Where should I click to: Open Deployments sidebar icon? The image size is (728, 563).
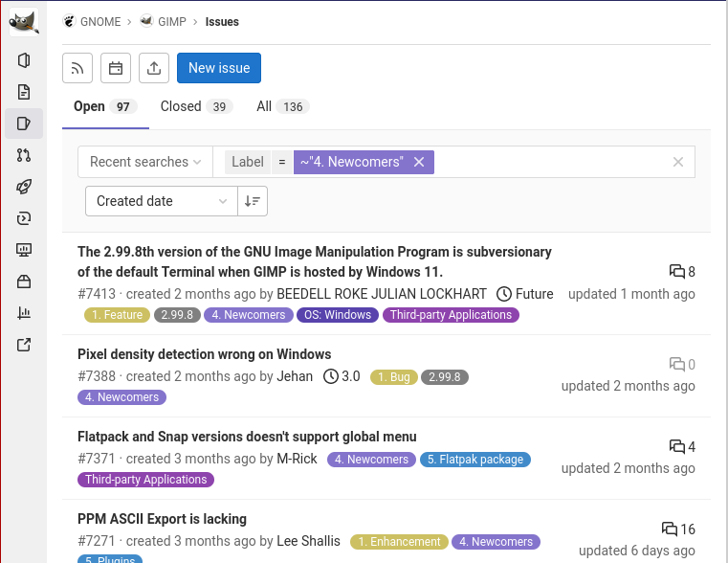click(24, 218)
